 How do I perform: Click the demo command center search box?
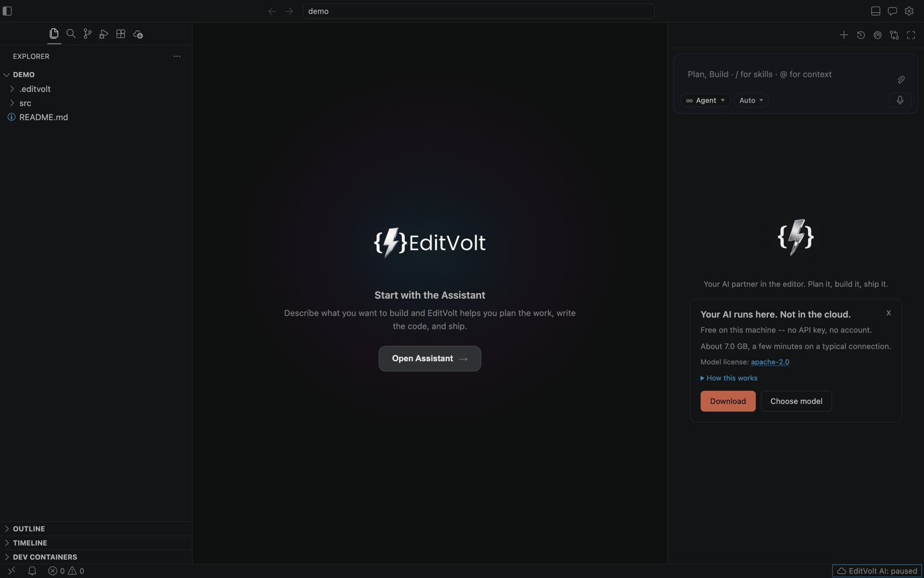click(478, 11)
